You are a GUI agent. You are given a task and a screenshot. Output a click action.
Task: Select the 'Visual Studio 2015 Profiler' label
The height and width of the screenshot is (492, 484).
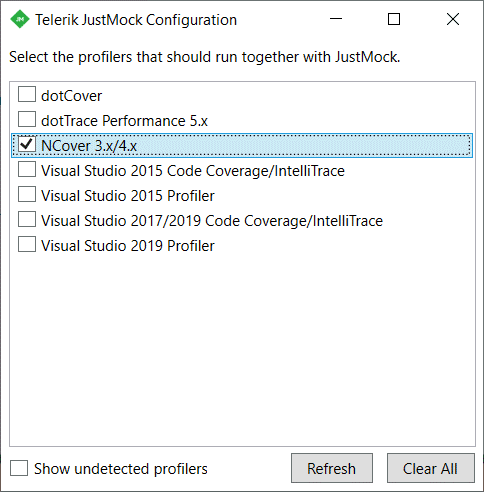click(x=128, y=196)
